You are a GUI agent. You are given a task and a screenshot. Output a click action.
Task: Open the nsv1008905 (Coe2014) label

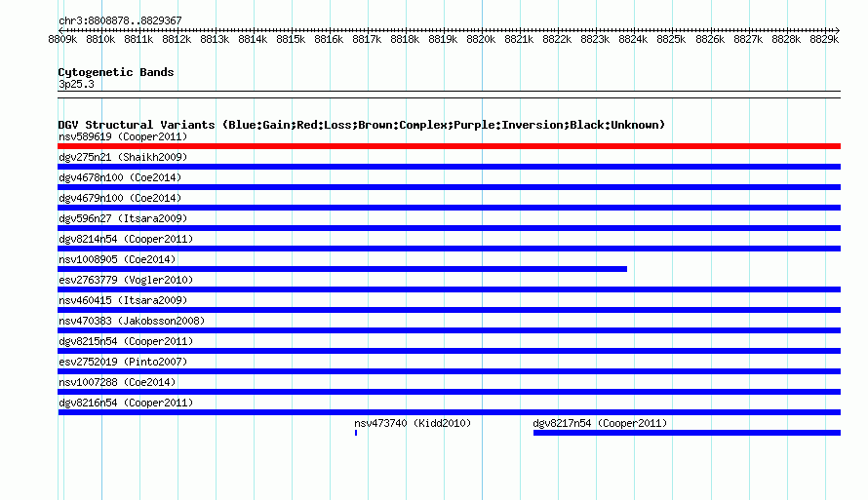117,259
